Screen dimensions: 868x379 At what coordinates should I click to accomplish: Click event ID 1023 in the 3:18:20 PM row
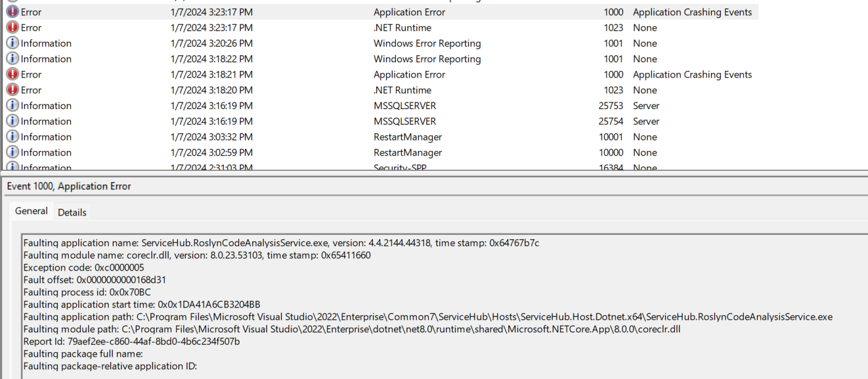(613, 90)
